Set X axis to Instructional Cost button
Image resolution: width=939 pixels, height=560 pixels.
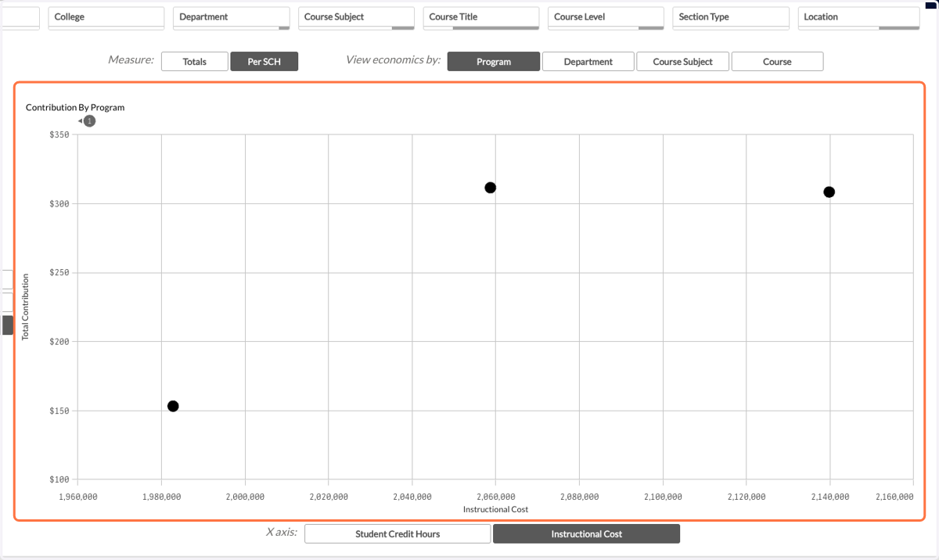pyautogui.click(x=587, y=534)
